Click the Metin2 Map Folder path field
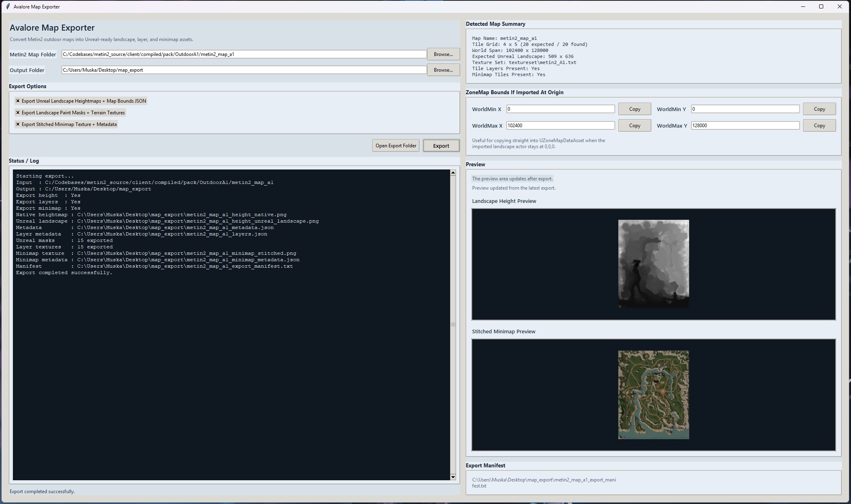Viewport: 851px width, 504px height. click(x=243, y=54)
